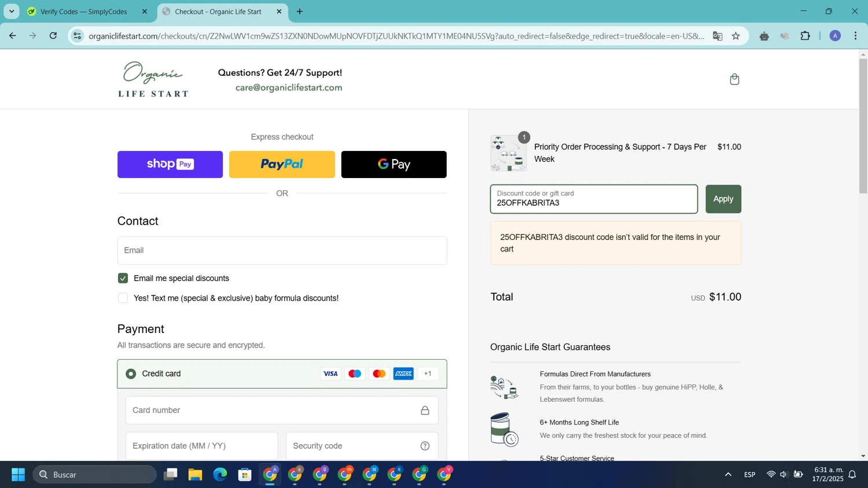
Task: Click the lock icon in Card number
Action: click(425, 411)
